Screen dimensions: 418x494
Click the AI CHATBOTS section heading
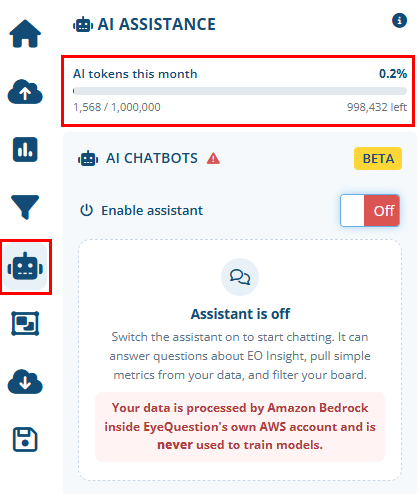152,158
